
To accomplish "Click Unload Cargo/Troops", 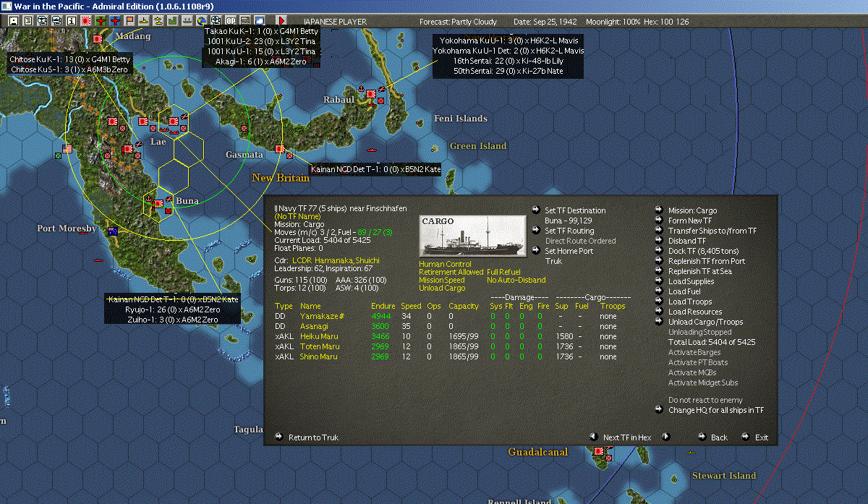I will pos(705,322).
